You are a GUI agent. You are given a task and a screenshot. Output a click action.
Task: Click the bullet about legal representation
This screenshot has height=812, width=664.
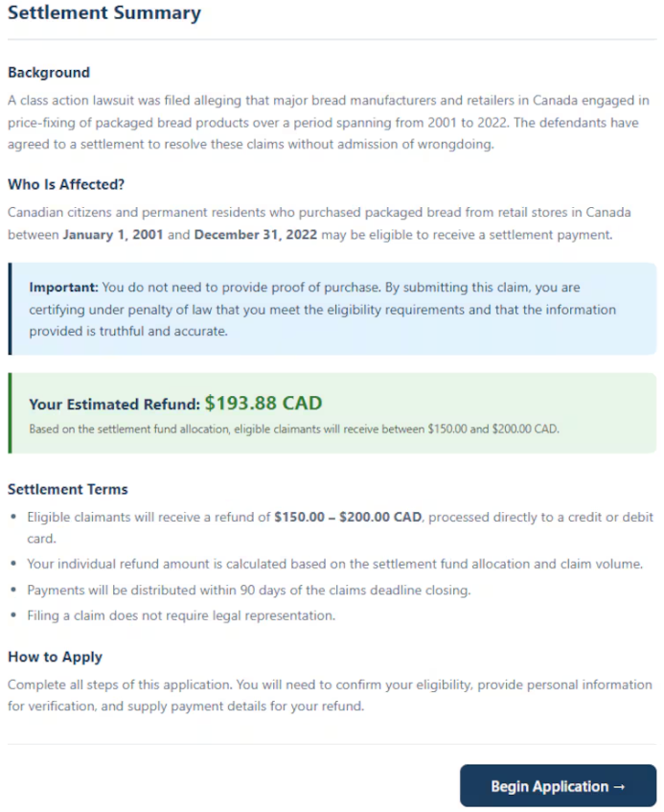click(181, 615)
